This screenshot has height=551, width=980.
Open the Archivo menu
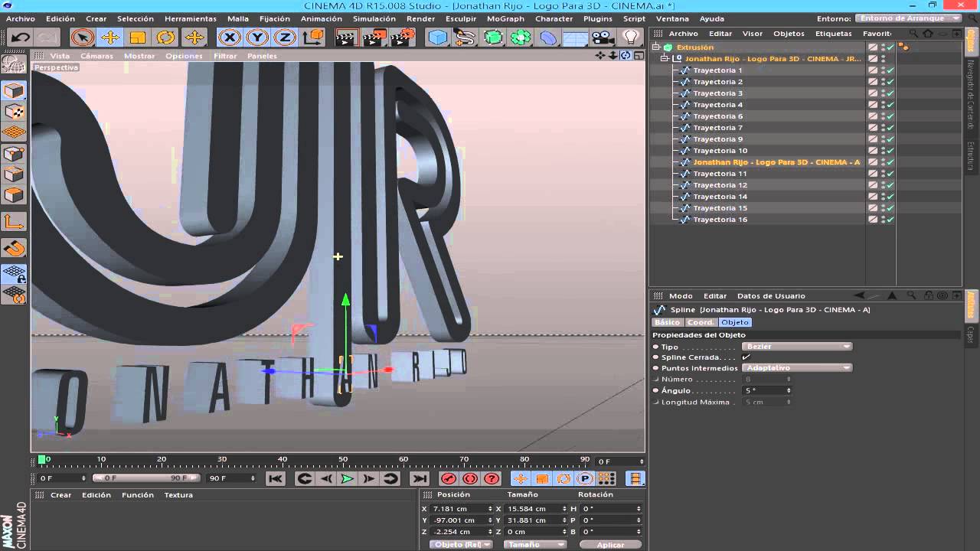coord(21,18)
